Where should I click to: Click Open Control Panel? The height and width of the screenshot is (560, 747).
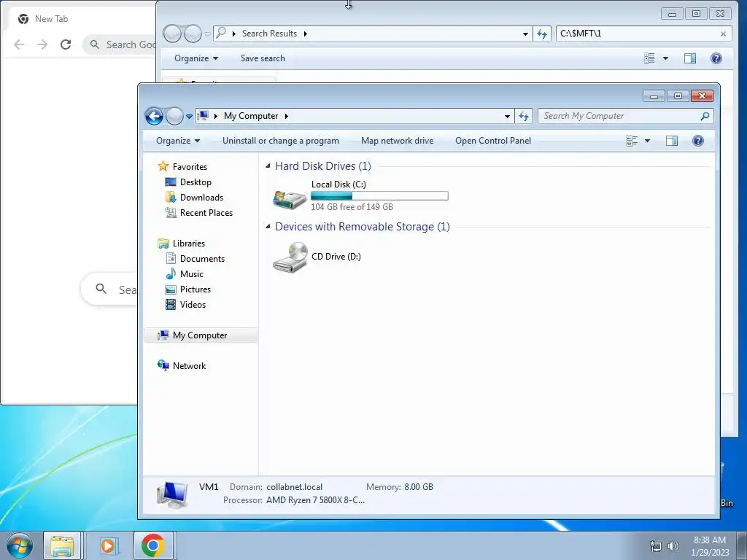pos(493,141)
